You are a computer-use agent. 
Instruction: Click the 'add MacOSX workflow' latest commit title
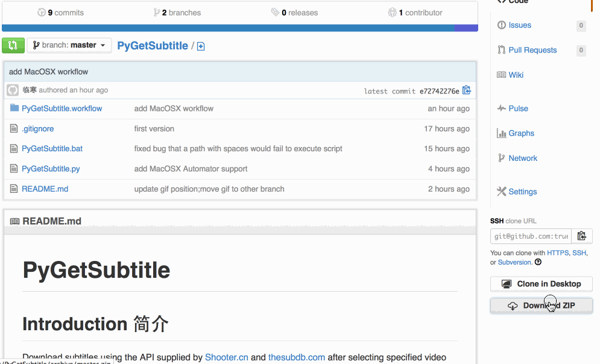pos(49,72)
